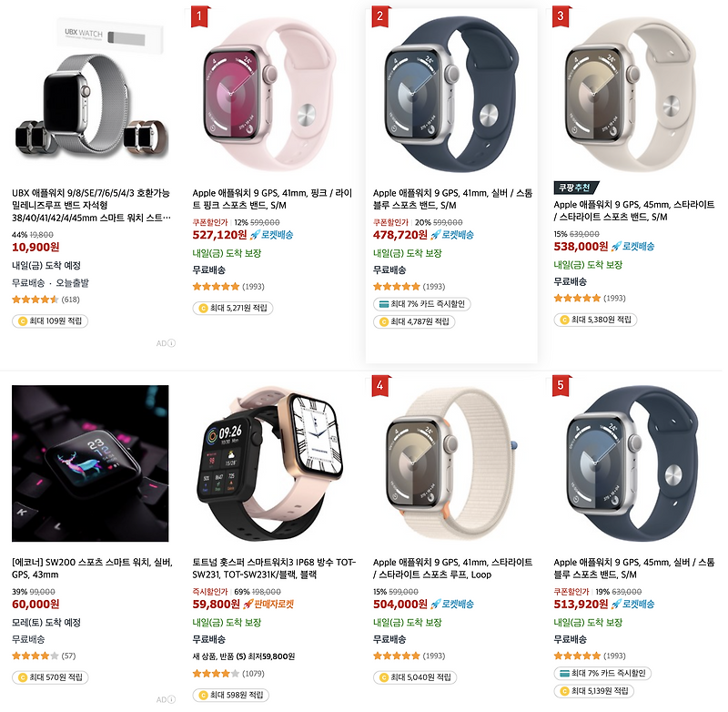
Task: Click the 쿠팡추천 badge on starlight watch
Action: coord(576,188)
